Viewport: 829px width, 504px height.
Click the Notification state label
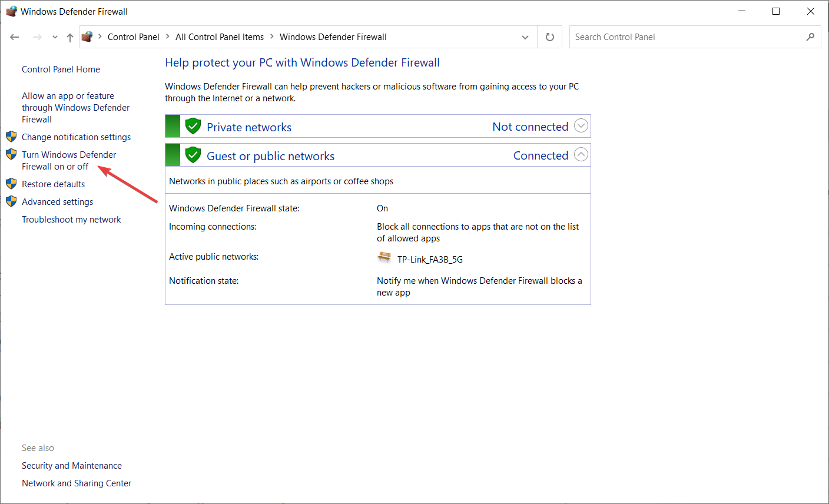click(x=204, y=281)
